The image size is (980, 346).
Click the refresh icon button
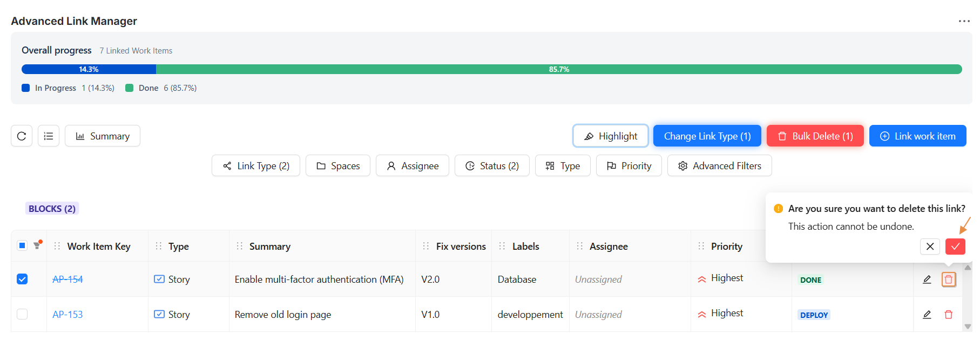pyautogui.click(x=22, y=136)
